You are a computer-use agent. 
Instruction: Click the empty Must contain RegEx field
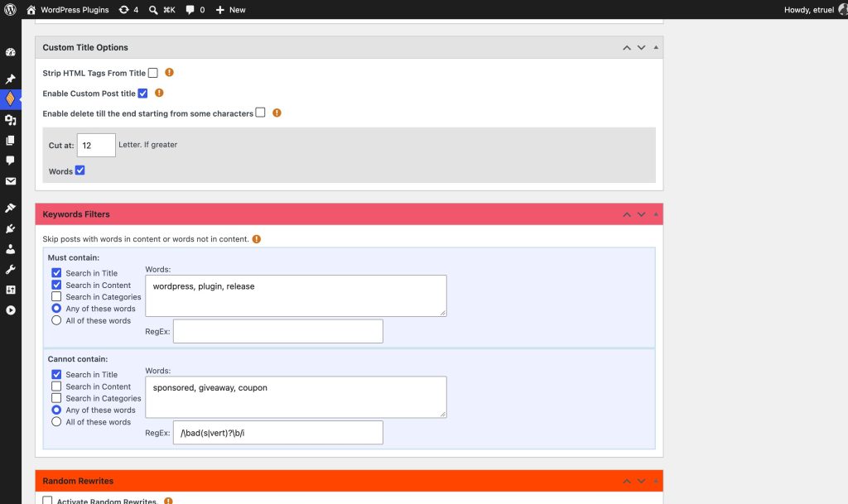click(278, 331)
